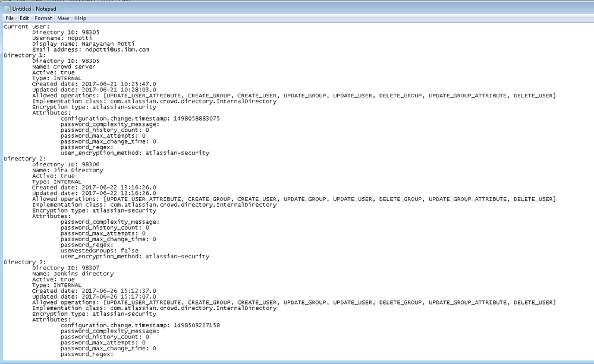Click the email address ndpotti@us.ibm.com
The height and width of the screenshot is (364, 594).
pos(117,49)
